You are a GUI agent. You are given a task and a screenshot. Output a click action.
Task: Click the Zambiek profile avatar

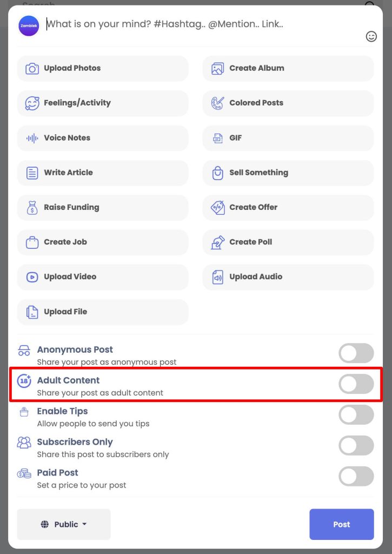[x=29, y=26]
